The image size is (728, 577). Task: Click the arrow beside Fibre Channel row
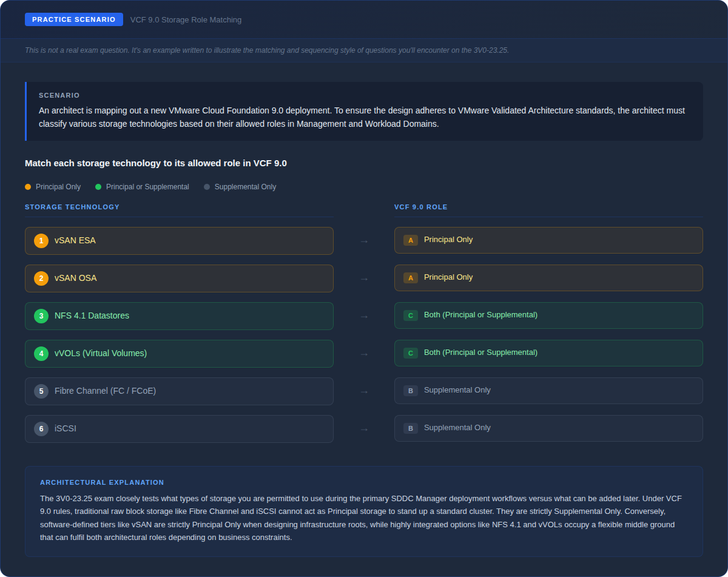[364, 392]
